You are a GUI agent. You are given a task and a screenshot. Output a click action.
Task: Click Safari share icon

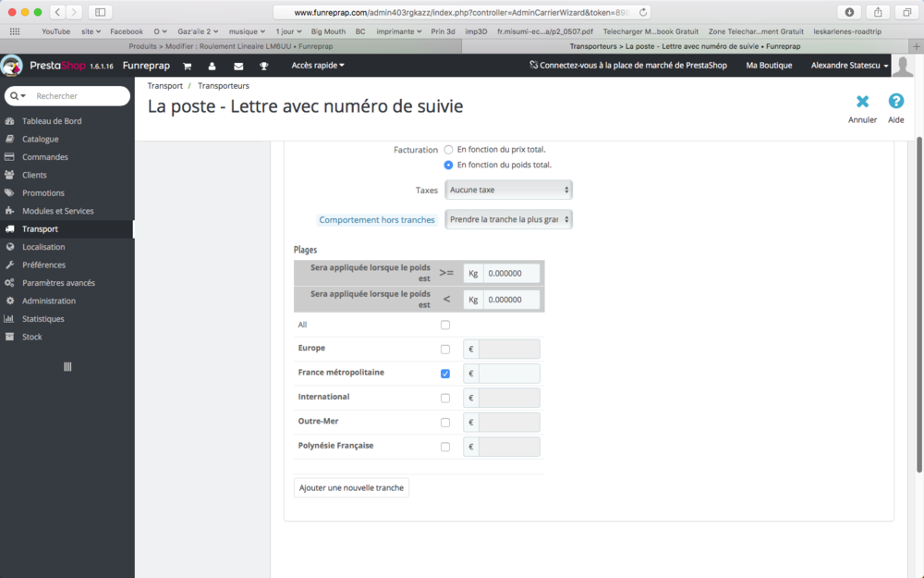(878, 12)
